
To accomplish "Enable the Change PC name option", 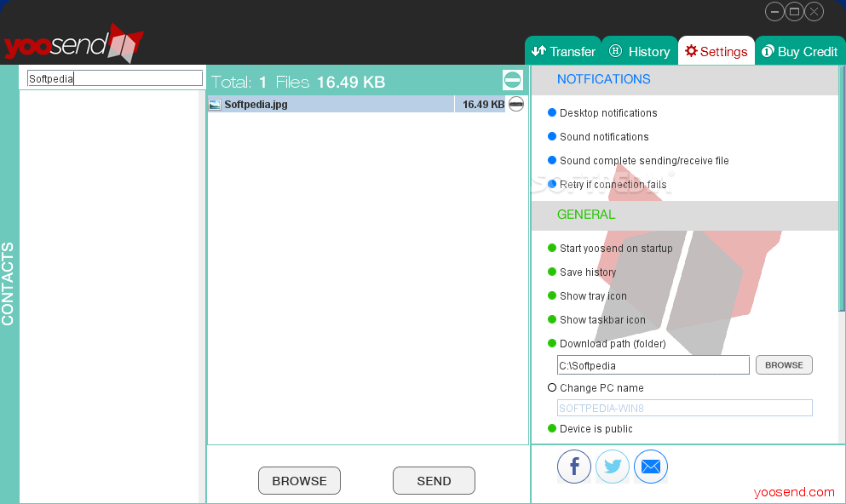I will pos(552,387).
